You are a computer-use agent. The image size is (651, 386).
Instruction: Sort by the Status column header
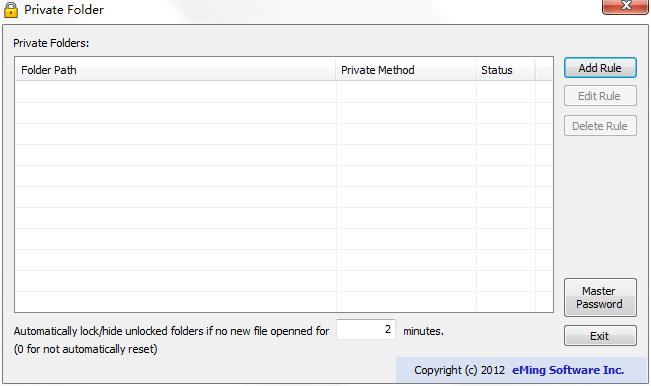click(x=506, y=70)
